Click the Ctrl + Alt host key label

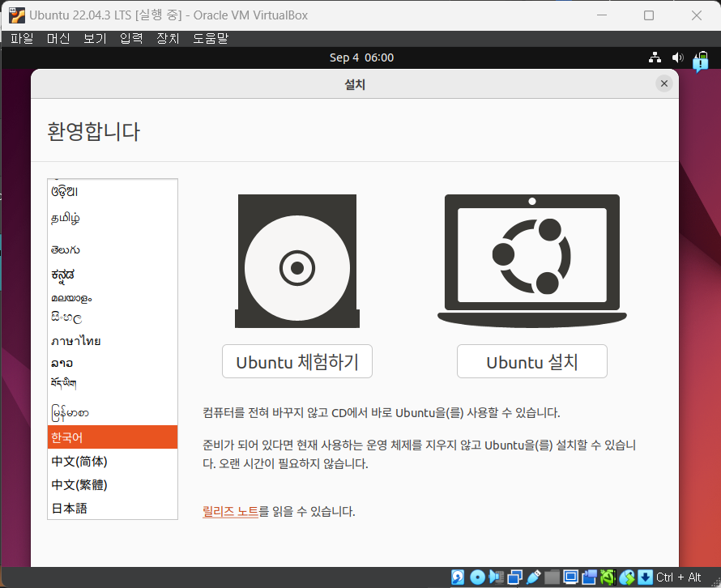[x=678, y=577]
